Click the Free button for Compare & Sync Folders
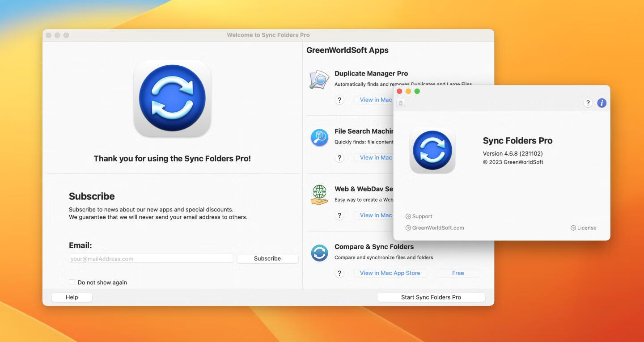Screen dimensions: 644x342 458,273
